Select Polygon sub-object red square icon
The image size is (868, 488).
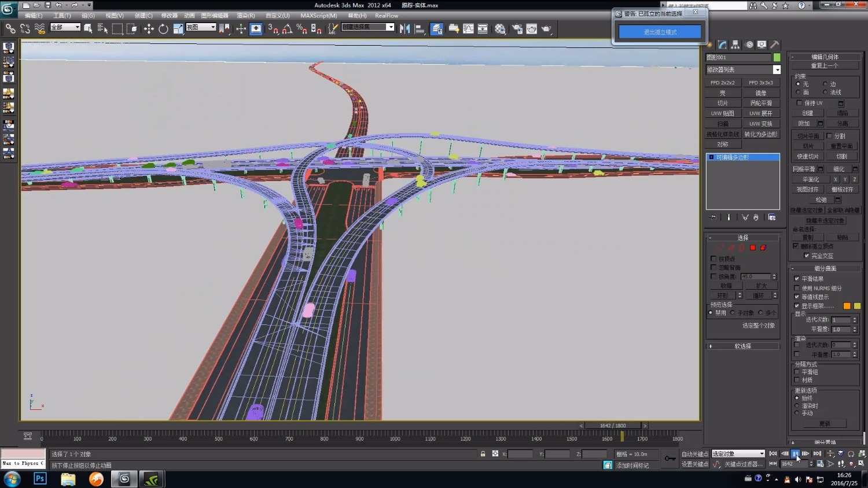pyautogui.click(x=753, y=247)
